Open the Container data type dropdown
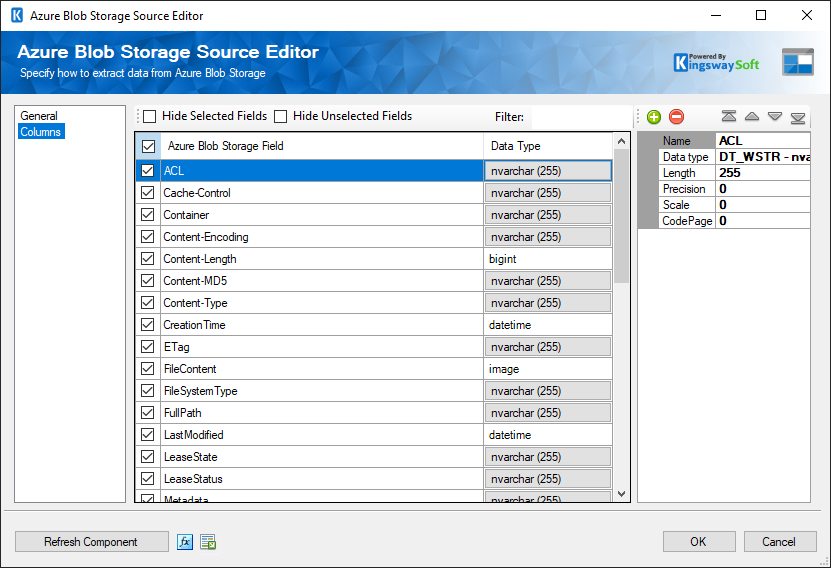Image resolution: width=831 pixels, height=568 pixels. (548, 215)
